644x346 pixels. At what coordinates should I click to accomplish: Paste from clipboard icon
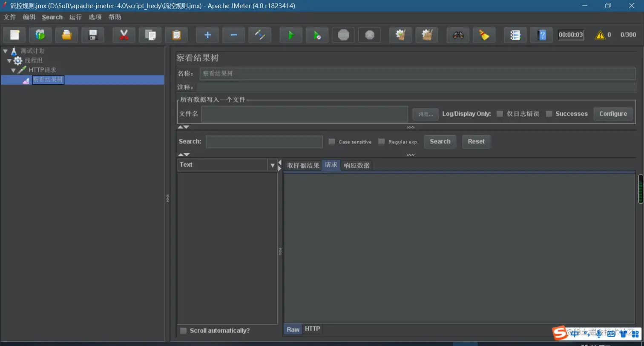pos(176,35)
